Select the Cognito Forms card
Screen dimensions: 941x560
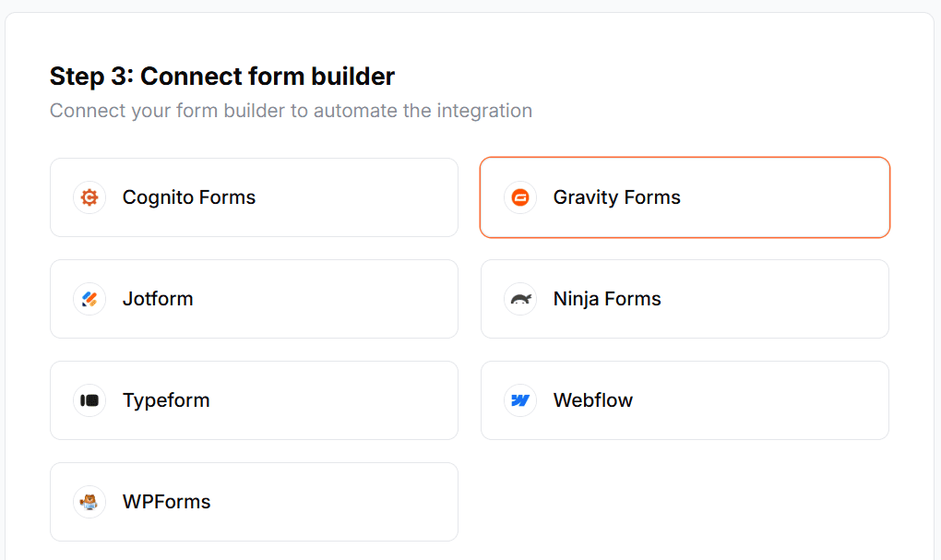[x=254, y=197]
